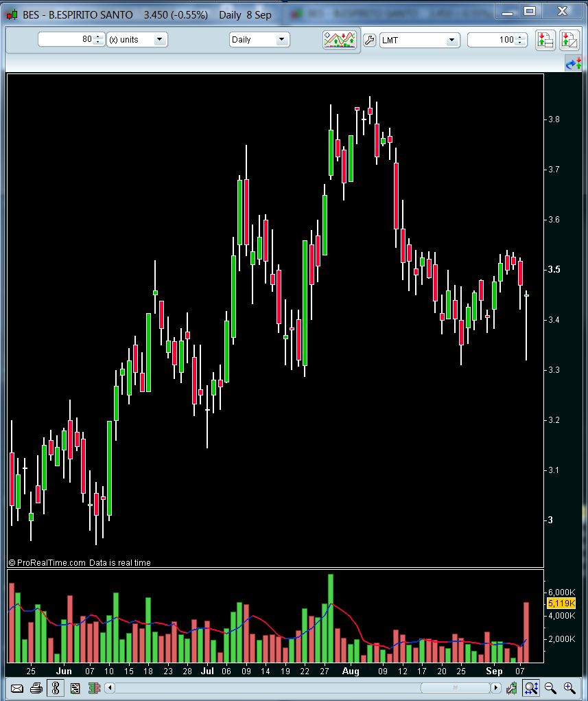Click the chart icon left of zoom tools

click(512, 688)
